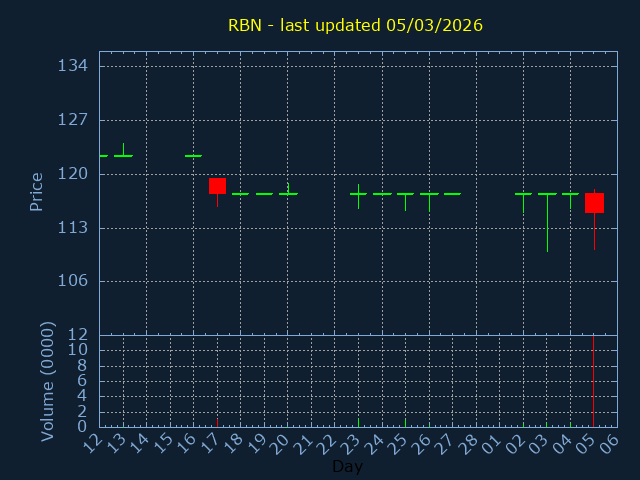
Task: Click the volume axis tick label 6
Action: 83,381
